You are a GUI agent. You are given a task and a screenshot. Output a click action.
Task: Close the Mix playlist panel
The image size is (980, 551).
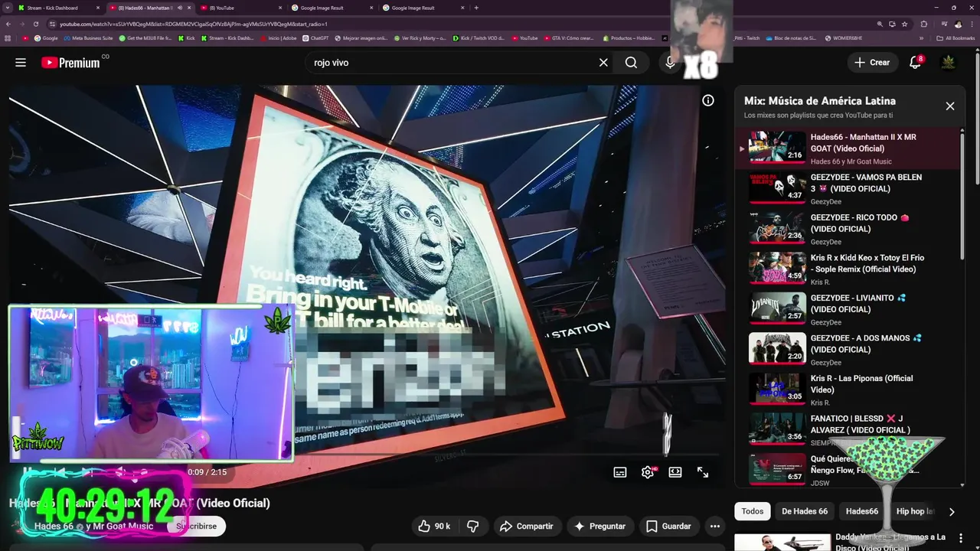(x=950, y=106)
